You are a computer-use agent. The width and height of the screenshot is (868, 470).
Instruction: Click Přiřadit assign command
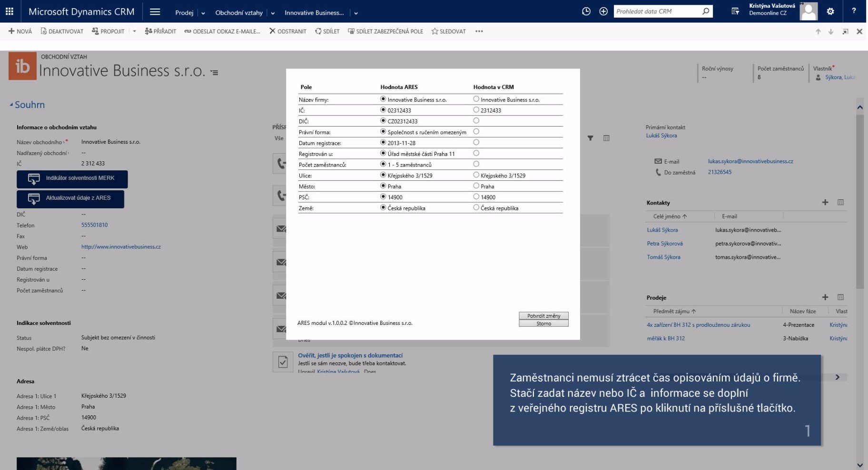pyautogui.click(x=160, y=31)
